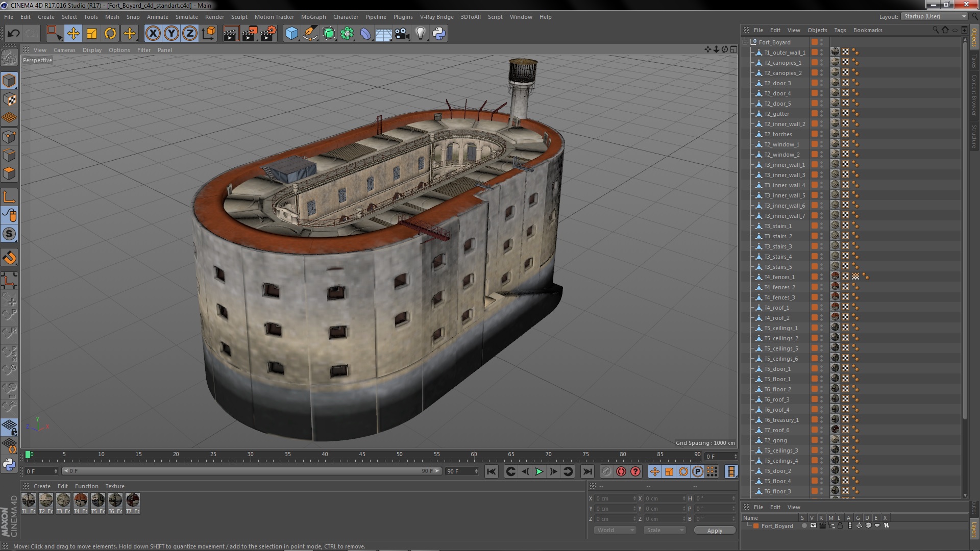Open the viewport Display menu
This screenshot has width=980, height=551.
coord(92,50)
